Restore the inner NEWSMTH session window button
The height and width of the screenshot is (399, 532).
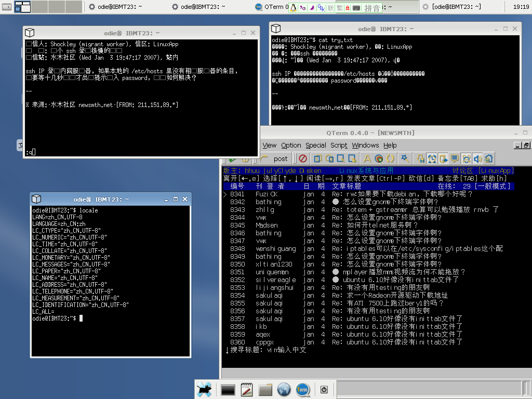click(526, 145)
